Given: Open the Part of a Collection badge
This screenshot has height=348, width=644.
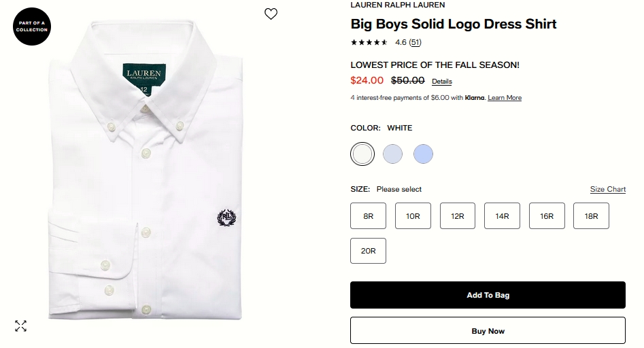Looking at the screenshot, I should 32,27.
